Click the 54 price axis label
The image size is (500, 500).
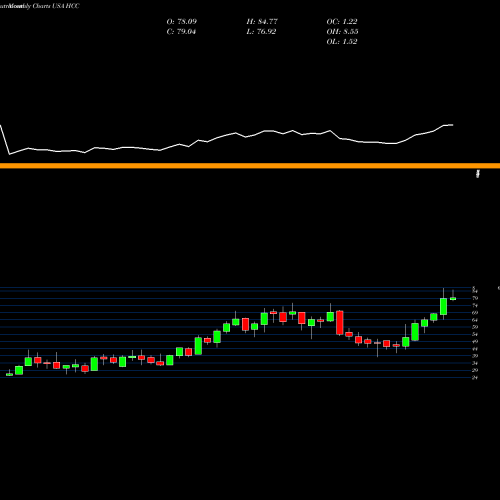click(x=475, y=334)
